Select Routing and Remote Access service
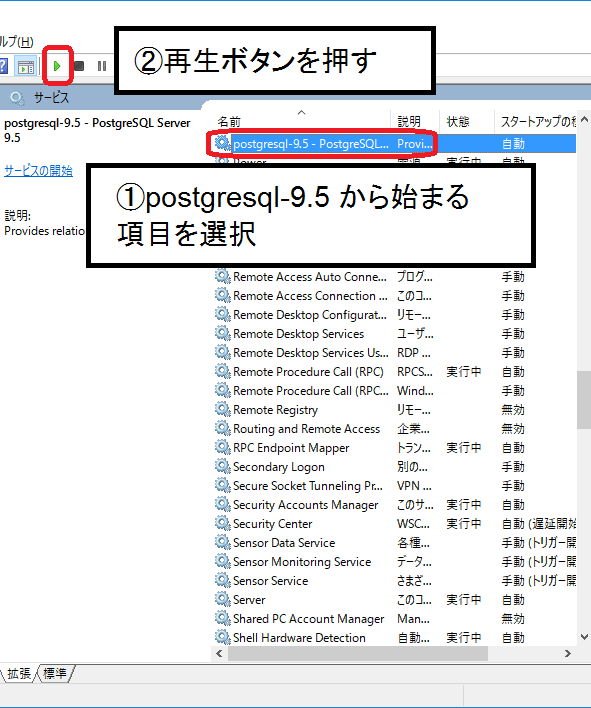 click(395, 429)
